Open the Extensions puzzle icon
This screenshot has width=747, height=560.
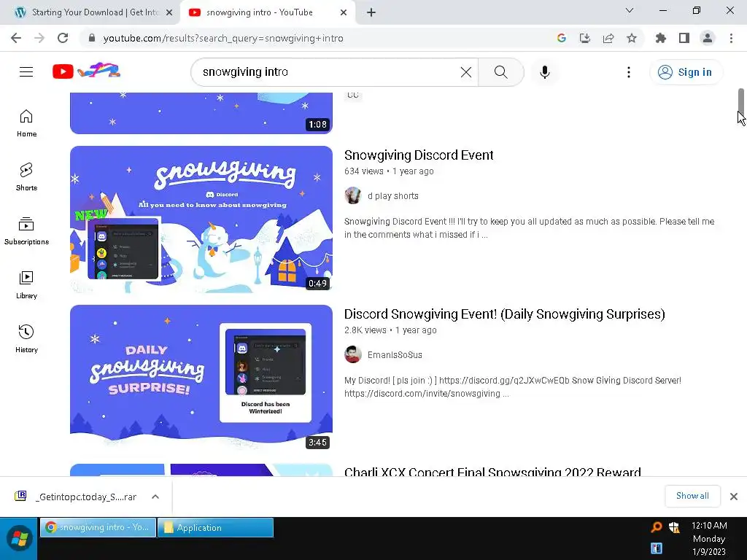(660, 38)
